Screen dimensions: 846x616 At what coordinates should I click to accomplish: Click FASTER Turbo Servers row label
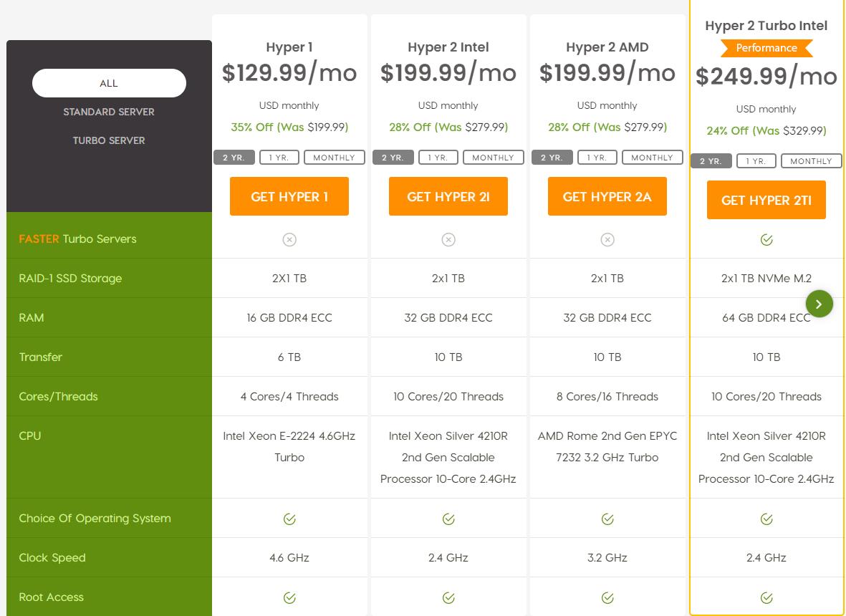pyautogui.click(x=77, y=239)
